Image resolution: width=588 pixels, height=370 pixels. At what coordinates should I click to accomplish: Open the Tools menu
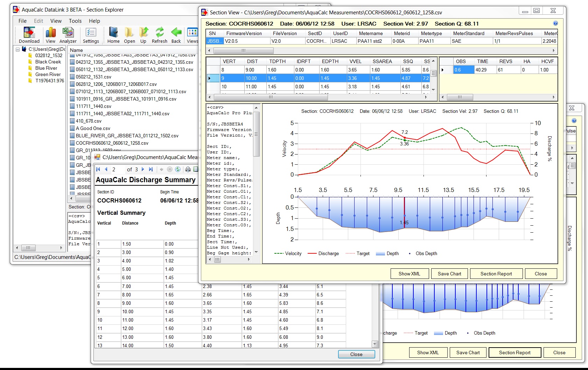tap(75, 21)
